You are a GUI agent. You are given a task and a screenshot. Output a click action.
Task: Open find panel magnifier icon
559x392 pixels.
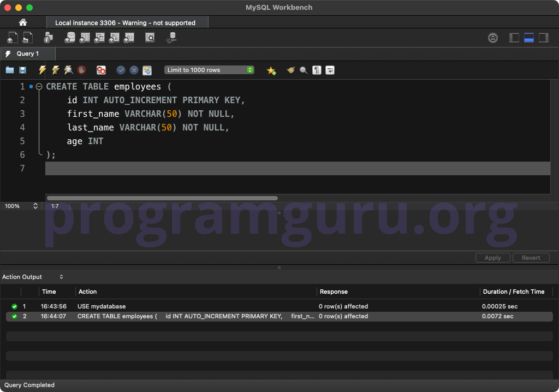pyautogui.click(x=304, y=70)
